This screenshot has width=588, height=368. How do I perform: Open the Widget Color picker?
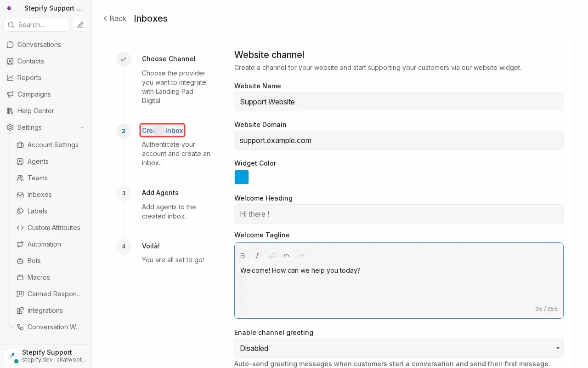point(242,177)
